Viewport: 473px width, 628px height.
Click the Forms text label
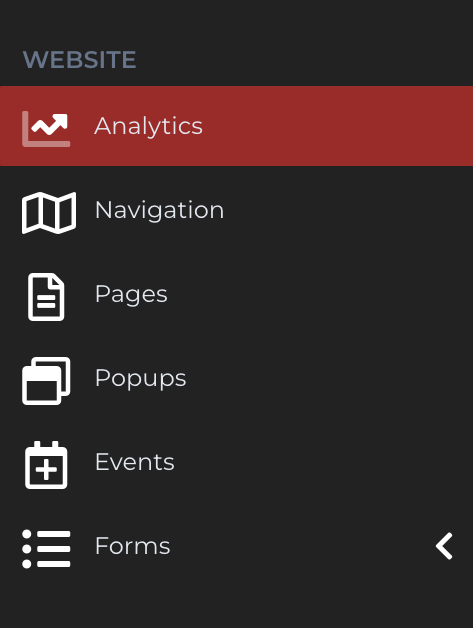pos(133,546)
